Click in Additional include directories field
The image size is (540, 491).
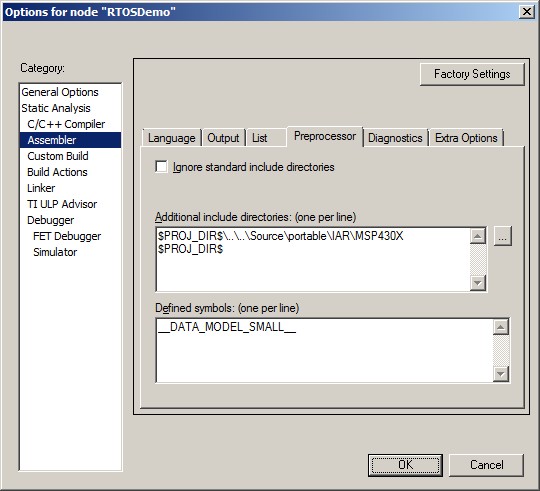[313, 260]
